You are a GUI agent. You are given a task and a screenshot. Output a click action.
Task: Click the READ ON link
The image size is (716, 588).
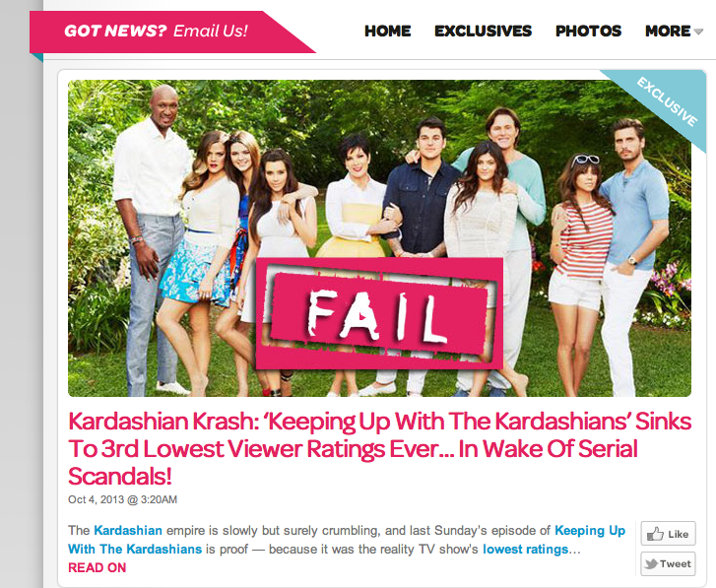[97, 567]
